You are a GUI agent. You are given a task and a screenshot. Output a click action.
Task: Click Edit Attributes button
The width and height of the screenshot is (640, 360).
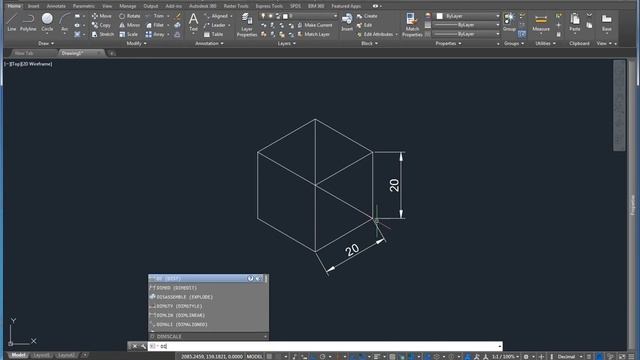point(377,35)
